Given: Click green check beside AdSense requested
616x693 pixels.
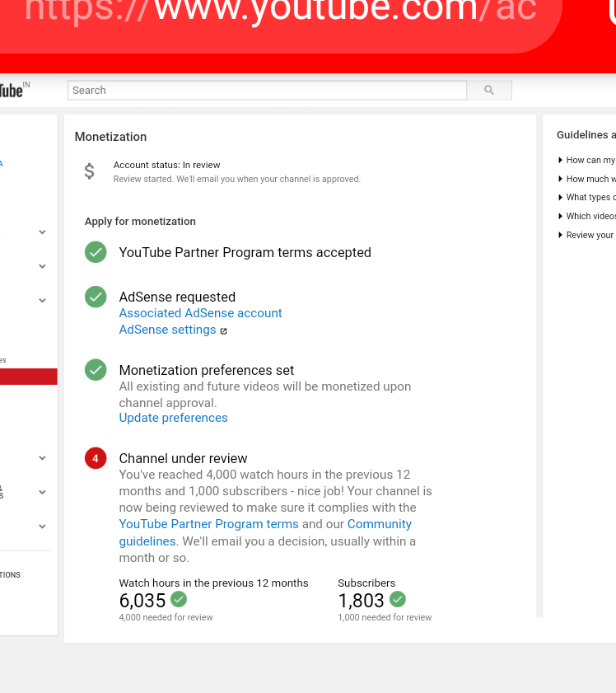Looking at the screenshot, I should 96,297.
